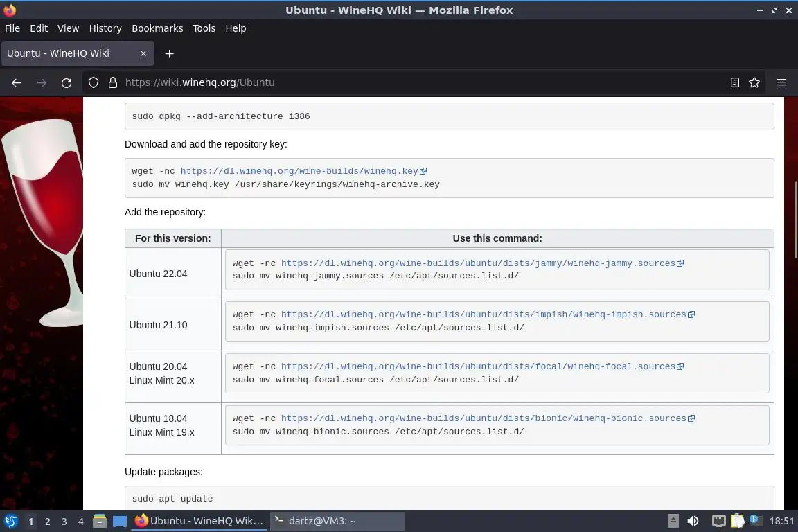Open a new browser tab
798x532 pixels.
click(170, 53)
